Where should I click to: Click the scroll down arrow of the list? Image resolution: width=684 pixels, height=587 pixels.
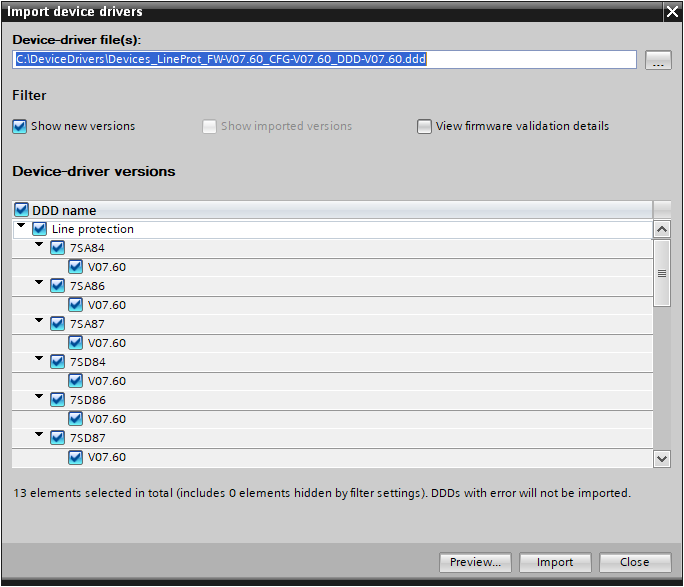661,458
